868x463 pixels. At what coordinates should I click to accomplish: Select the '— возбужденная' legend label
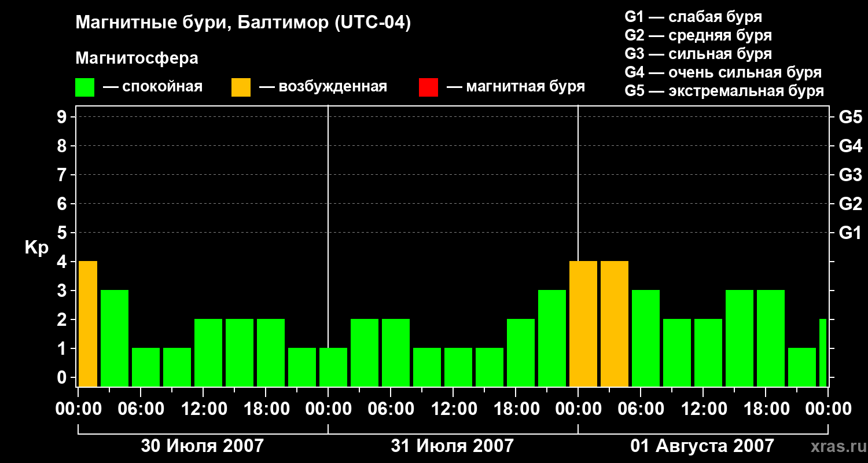click(323, 87)
